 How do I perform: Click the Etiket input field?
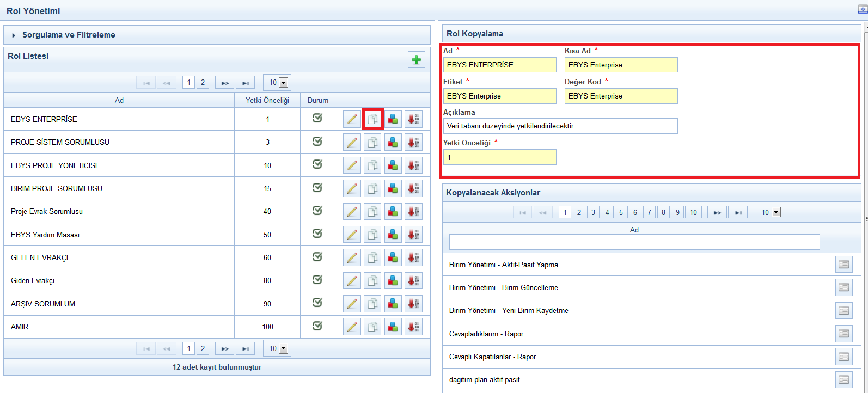click(500, 96)
